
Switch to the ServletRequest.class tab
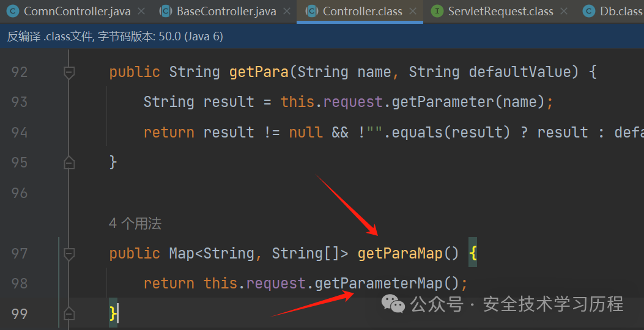pyautogui.click(x=501, y=11)
